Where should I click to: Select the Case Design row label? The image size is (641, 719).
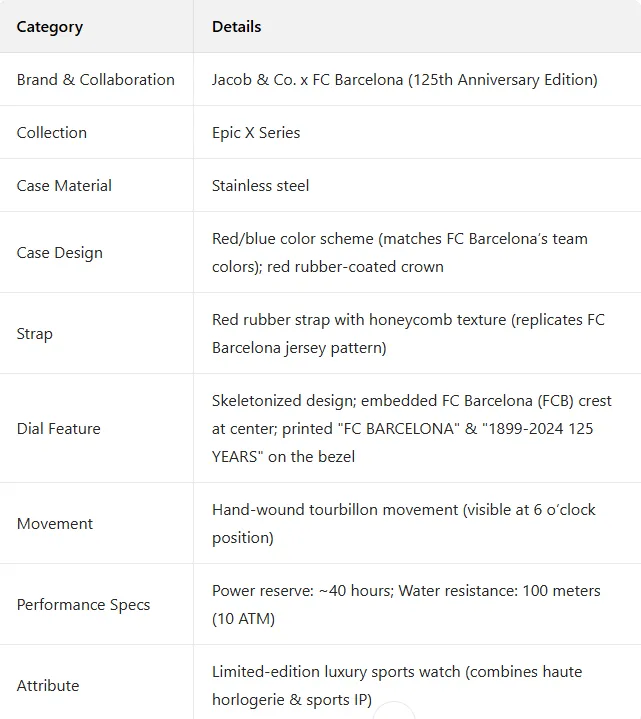[x=60, y=253]
